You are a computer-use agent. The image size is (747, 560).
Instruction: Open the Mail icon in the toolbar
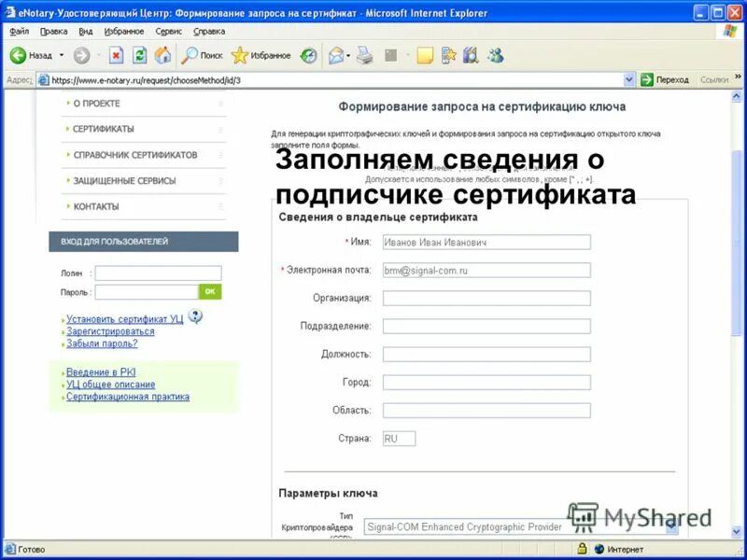pyautogui.click(x=338, y=54)
